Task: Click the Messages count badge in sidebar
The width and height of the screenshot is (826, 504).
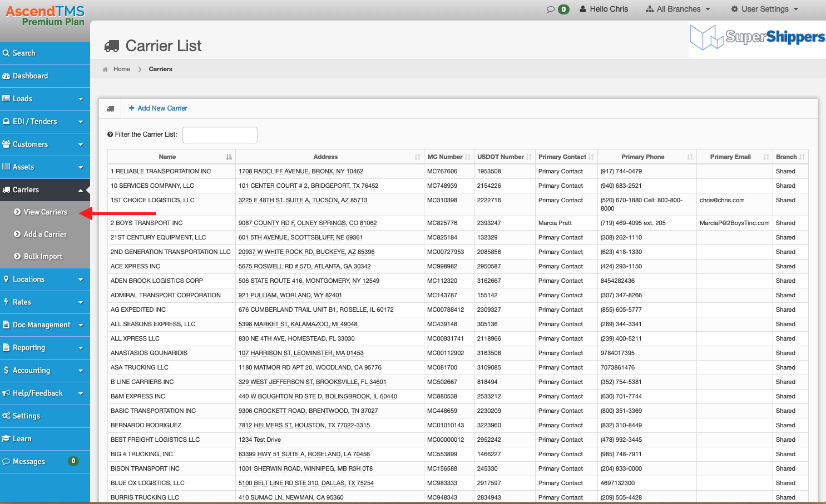Action: (x=73, y=461)
